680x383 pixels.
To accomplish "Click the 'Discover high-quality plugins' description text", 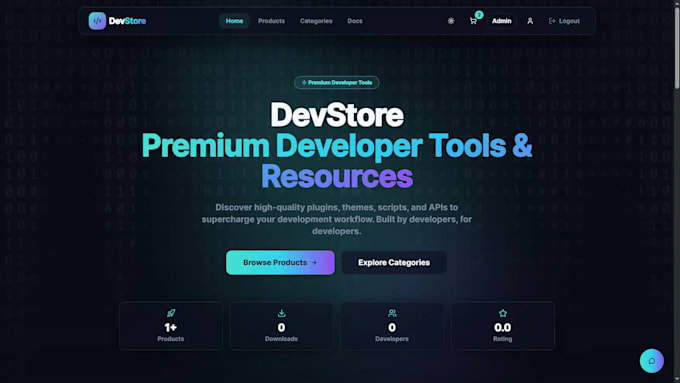I will pos(337,219).
